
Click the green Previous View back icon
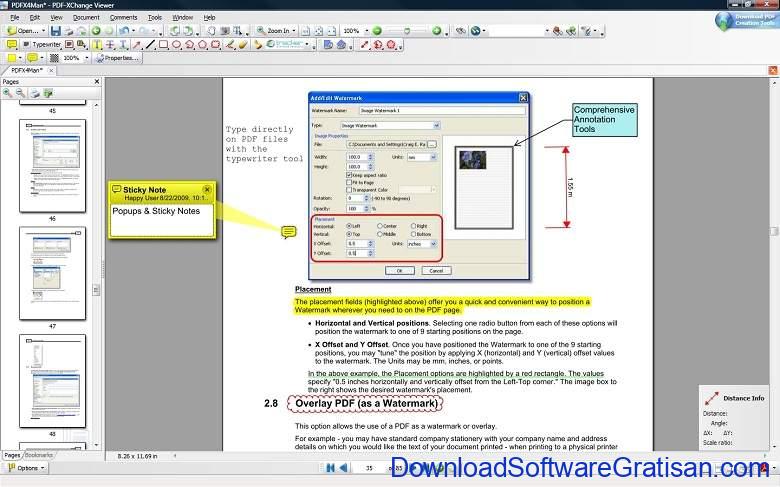(x=96, y=31)
